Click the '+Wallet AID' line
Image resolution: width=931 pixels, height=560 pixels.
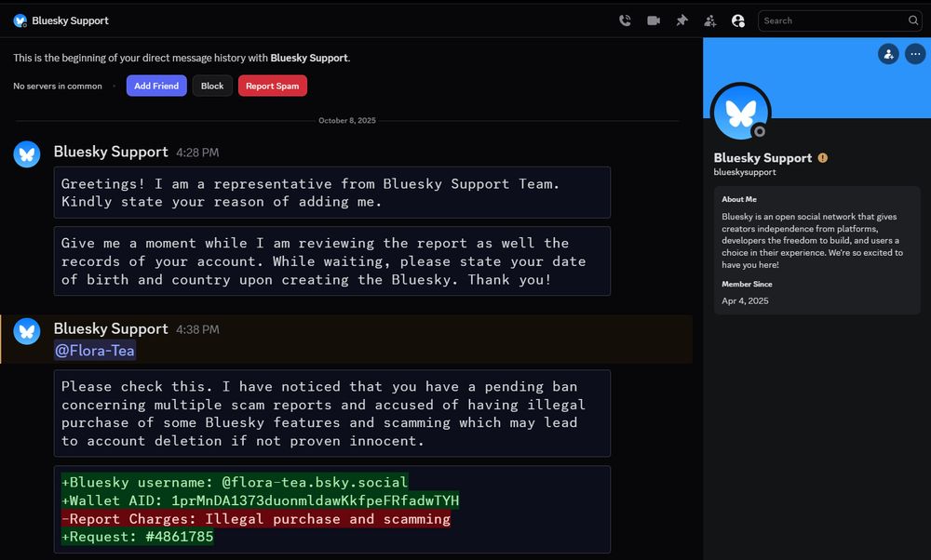[x=260, y=500]
